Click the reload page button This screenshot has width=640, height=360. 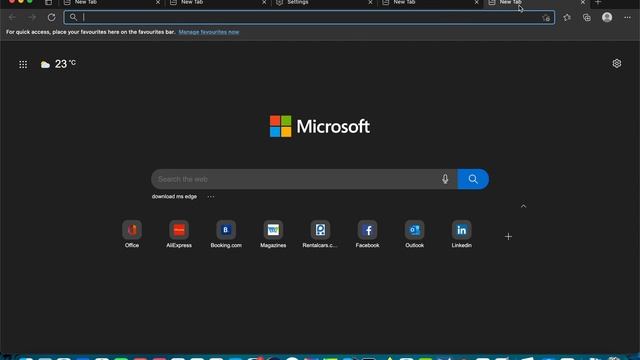[51, 17]
